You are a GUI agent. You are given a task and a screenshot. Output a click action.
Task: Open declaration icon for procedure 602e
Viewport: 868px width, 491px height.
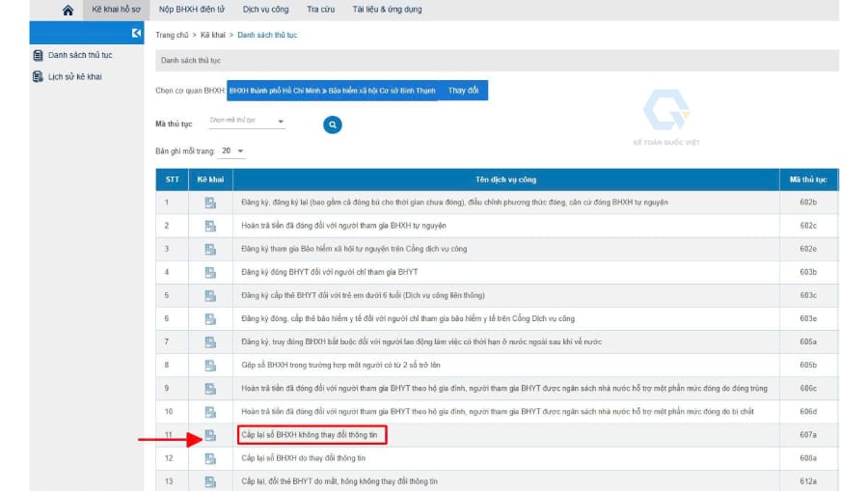coord(210,249)
